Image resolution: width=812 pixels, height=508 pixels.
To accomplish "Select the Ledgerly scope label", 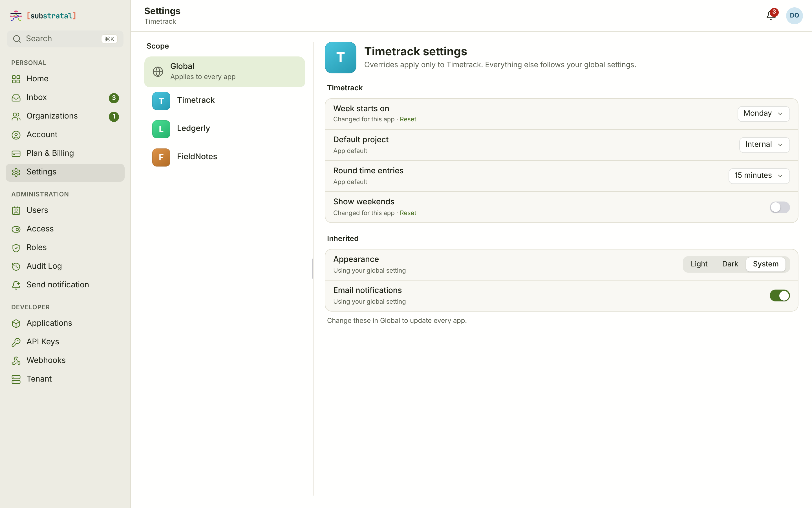I will click(193, 128).
